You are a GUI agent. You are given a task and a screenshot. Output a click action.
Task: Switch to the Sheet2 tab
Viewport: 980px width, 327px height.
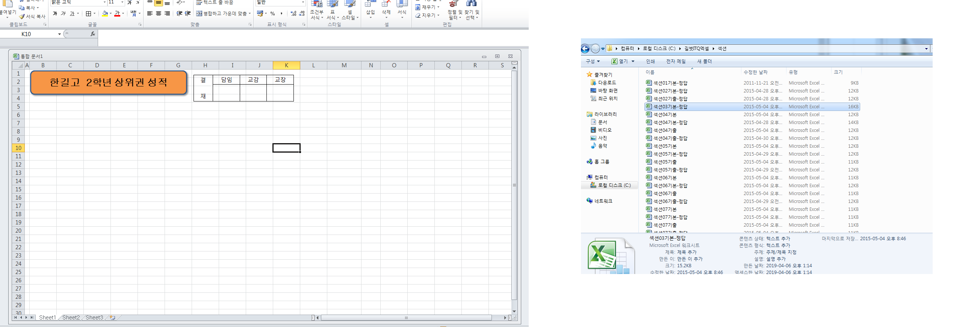71,318
